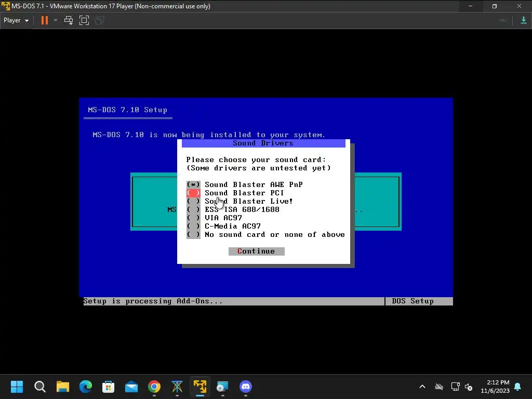532x399 pixels.
Task: Open network status tray icon
Action: [x=455, y=387]
